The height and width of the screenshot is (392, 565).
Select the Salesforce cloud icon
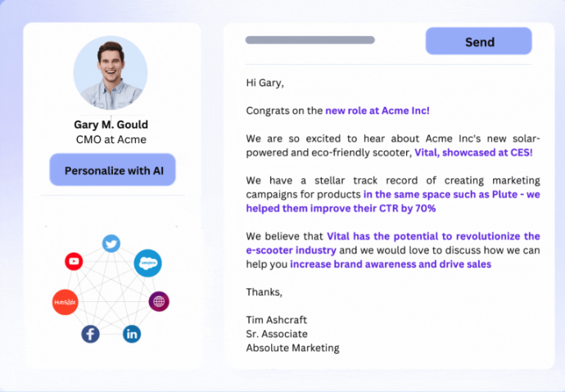pyautogui.click(x=147, y=264)
